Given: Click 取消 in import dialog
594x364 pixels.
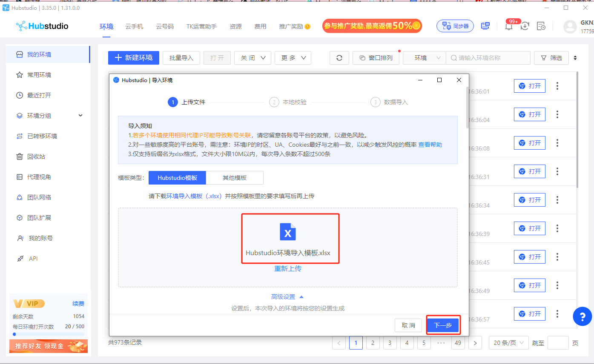Looking at the screenshot, I should pyautogui.click(x=408, y=325).
